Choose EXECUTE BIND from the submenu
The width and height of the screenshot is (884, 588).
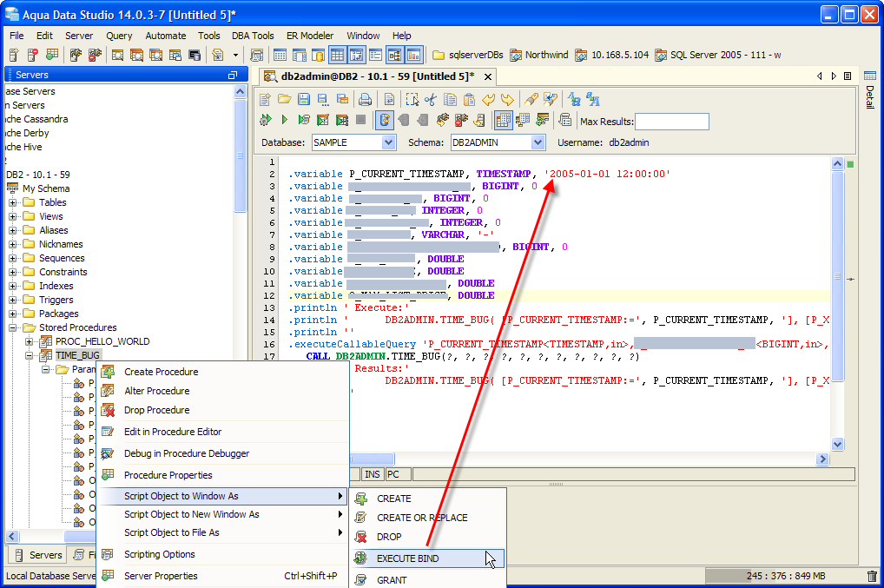click(427, 558)
